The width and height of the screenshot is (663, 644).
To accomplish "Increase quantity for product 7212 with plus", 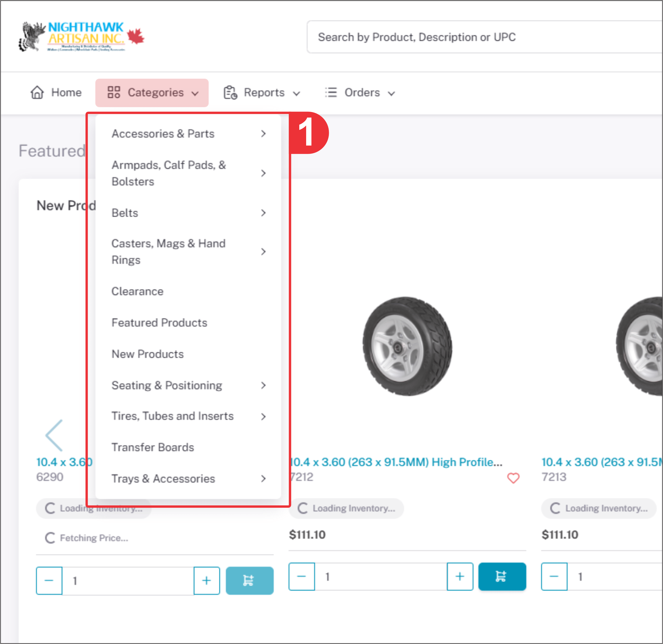I will pos(459,576).
